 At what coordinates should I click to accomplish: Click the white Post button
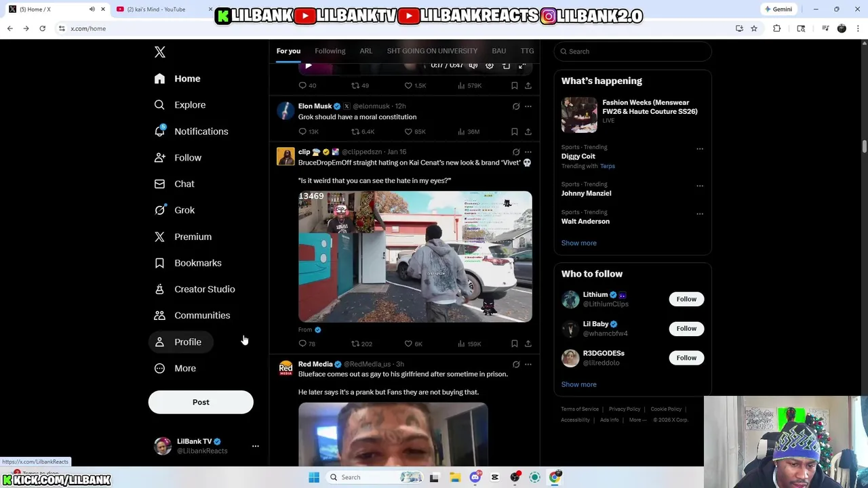pyautogui.click(x=201, y=402)
